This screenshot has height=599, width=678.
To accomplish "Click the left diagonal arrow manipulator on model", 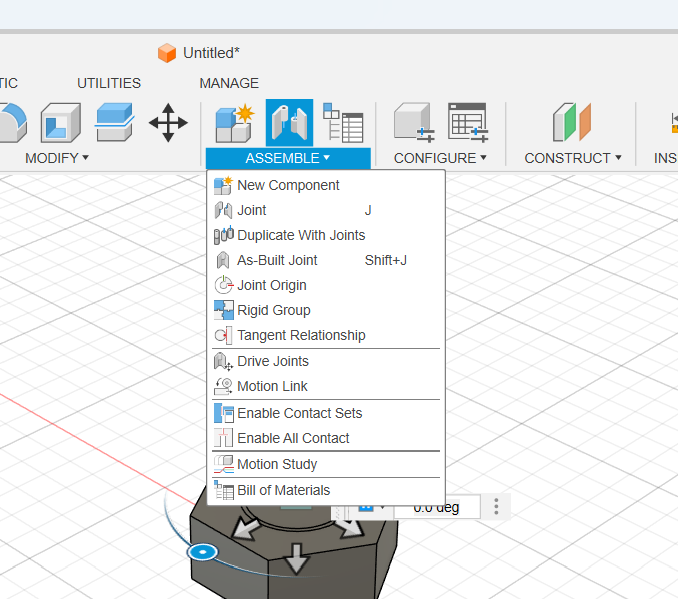I will point(246,529).
